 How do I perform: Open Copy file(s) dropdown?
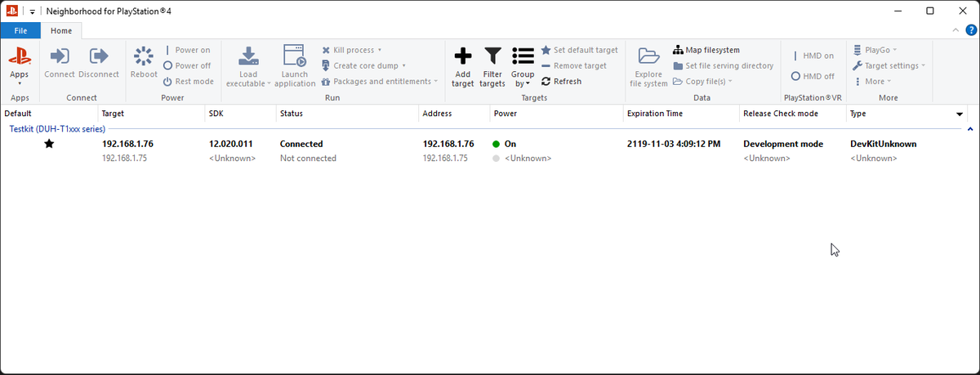(x=702, y=81)
